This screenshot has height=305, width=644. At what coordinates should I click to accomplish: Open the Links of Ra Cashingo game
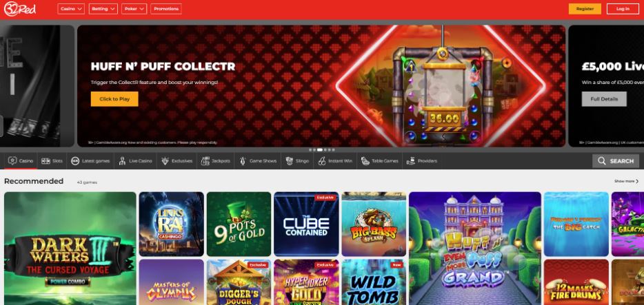[x=171, y=224]
